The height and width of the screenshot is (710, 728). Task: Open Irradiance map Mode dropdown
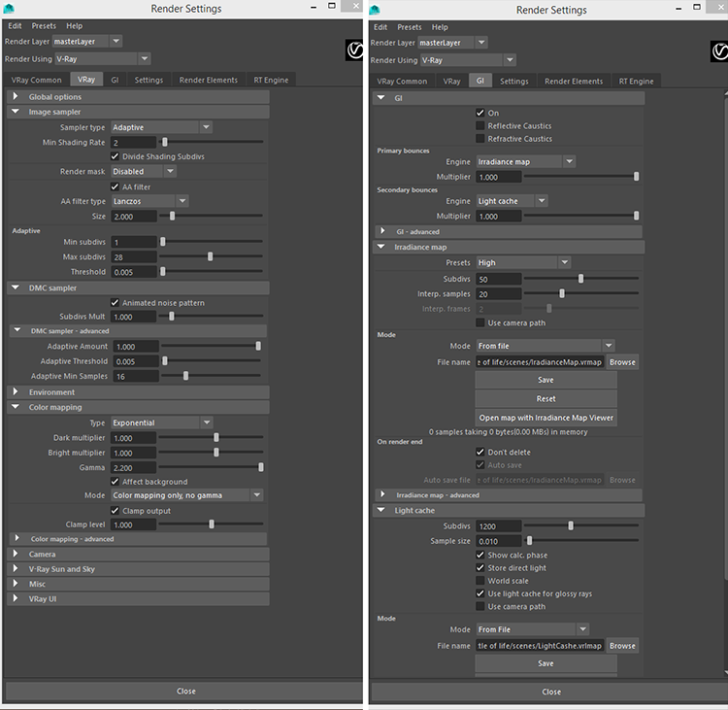tap(546, 346)
